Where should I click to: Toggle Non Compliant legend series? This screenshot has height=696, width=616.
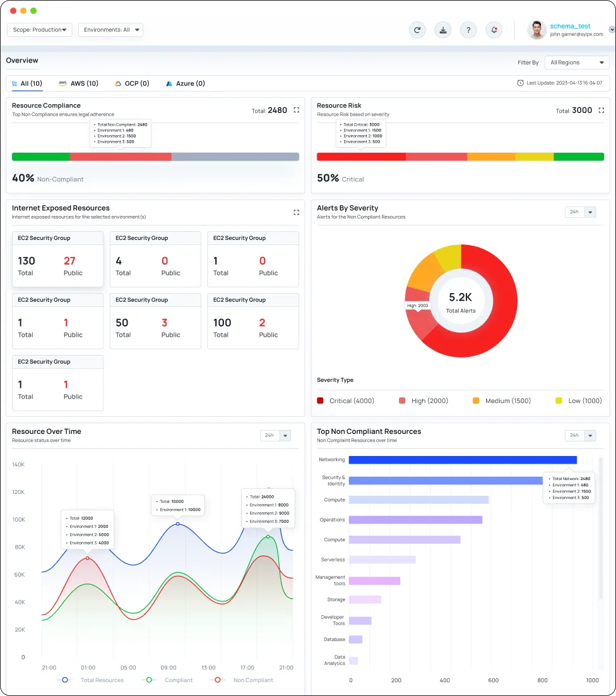pos(245,680)
